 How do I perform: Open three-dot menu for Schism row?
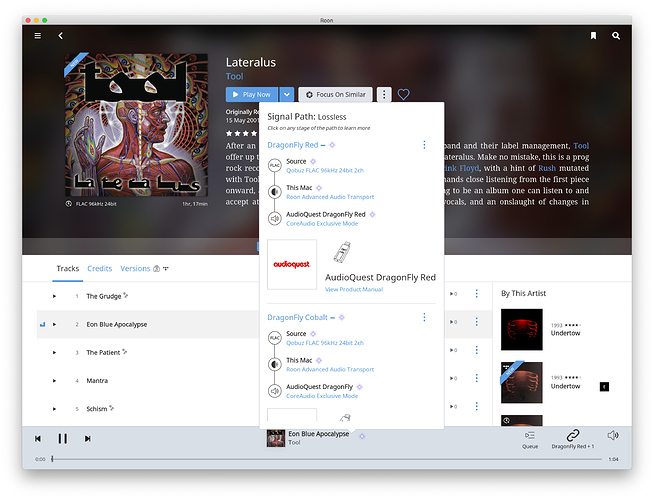[476, 406]
